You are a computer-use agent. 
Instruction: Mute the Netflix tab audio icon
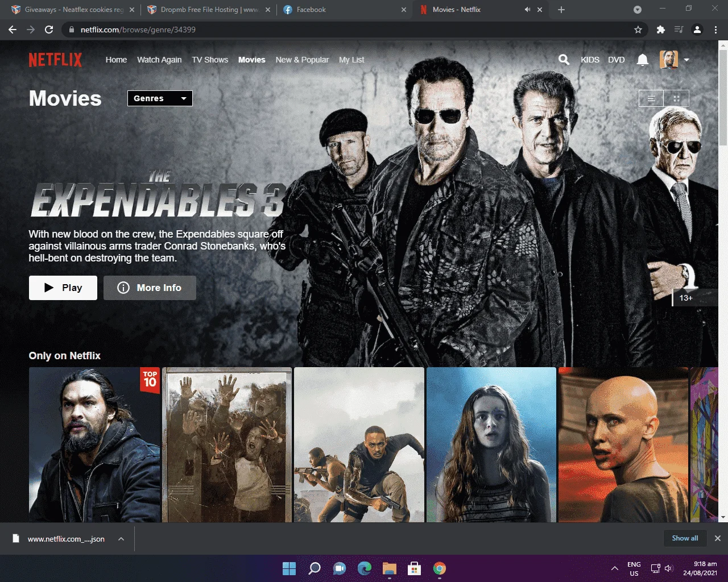click(x=527, y=10)
